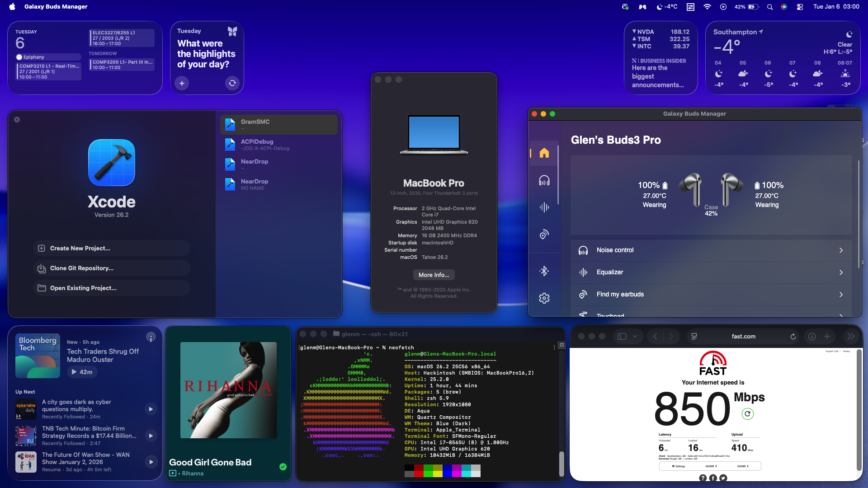868x488 pixels.
Task: Open the COMP3215 L1 calendar event
Action: tap(49, 71)
